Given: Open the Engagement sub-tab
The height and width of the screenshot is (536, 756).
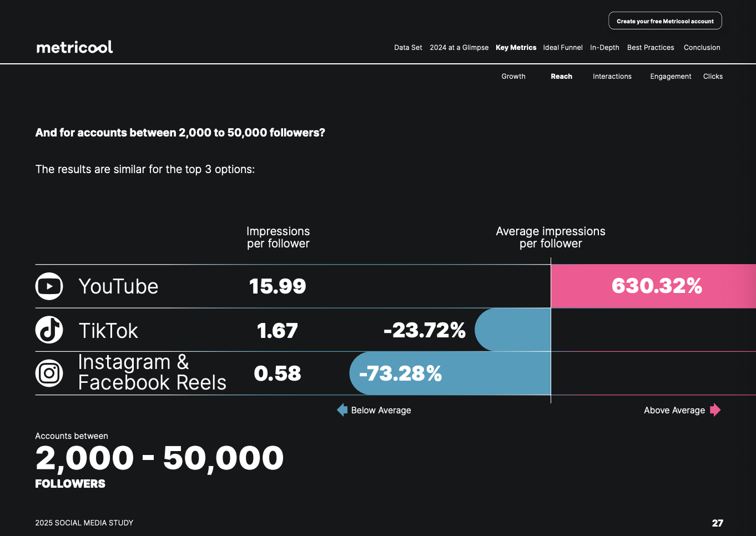Looking at the screenshot, I should 671,77.
